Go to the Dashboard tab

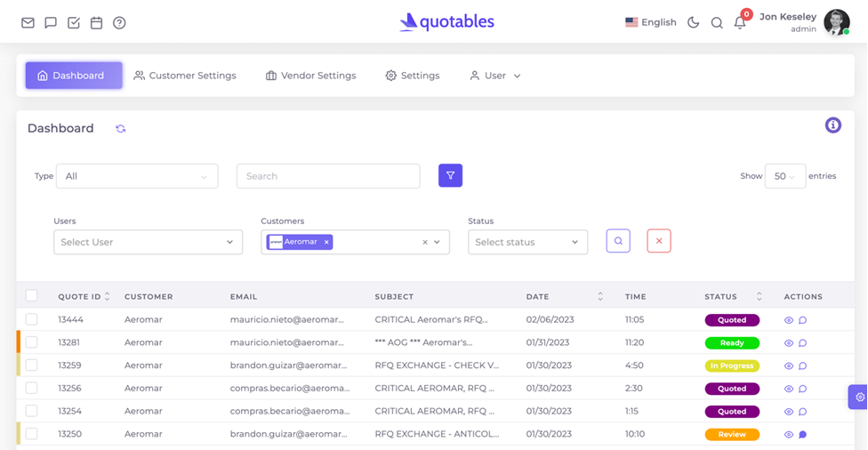tap(74, 76)
